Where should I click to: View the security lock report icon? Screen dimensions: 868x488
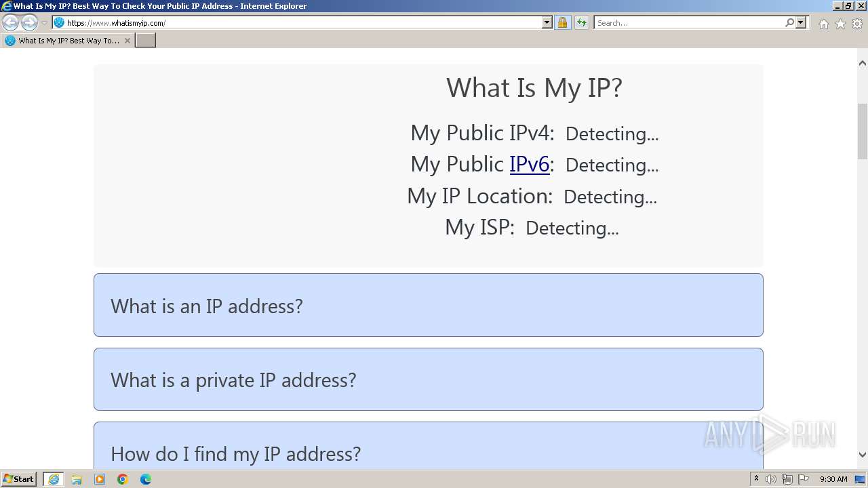562,23
